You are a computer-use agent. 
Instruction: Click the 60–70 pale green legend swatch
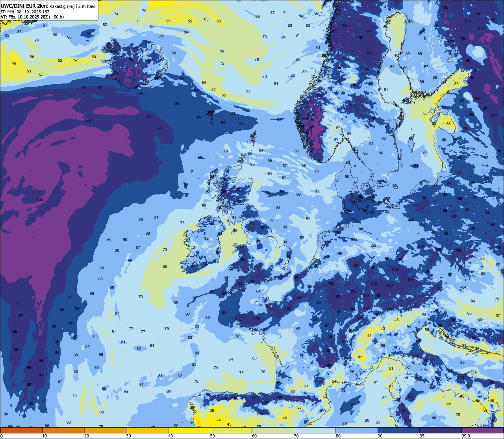pos(273,430)
